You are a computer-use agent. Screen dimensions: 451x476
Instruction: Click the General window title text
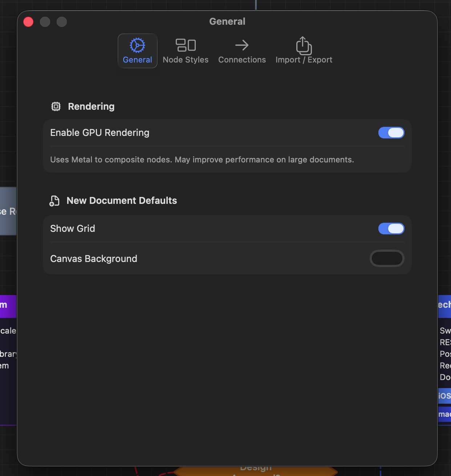coord(227,21)
